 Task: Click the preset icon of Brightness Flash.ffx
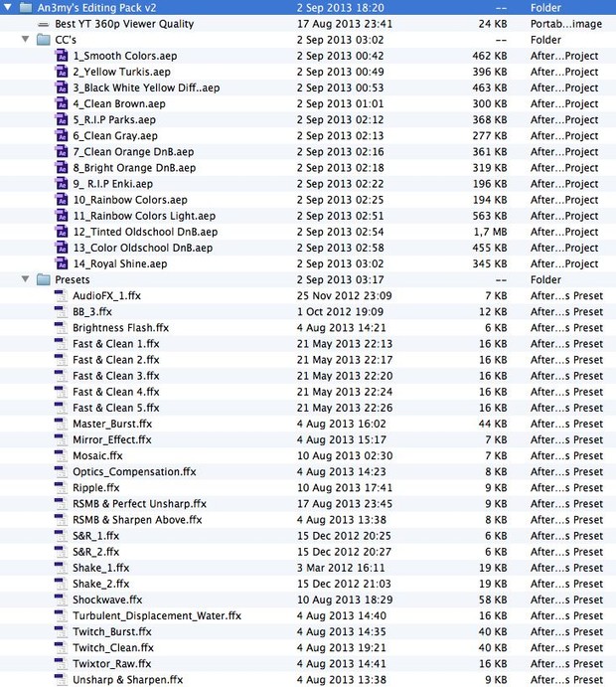coord(62,328)
